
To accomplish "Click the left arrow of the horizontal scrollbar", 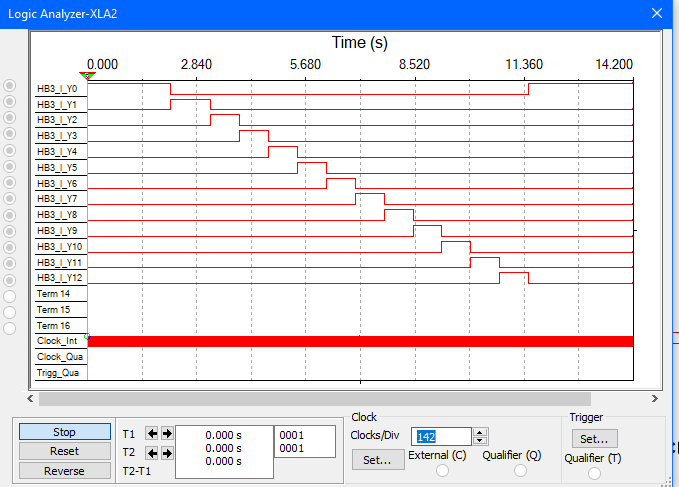I will (30, 399).
